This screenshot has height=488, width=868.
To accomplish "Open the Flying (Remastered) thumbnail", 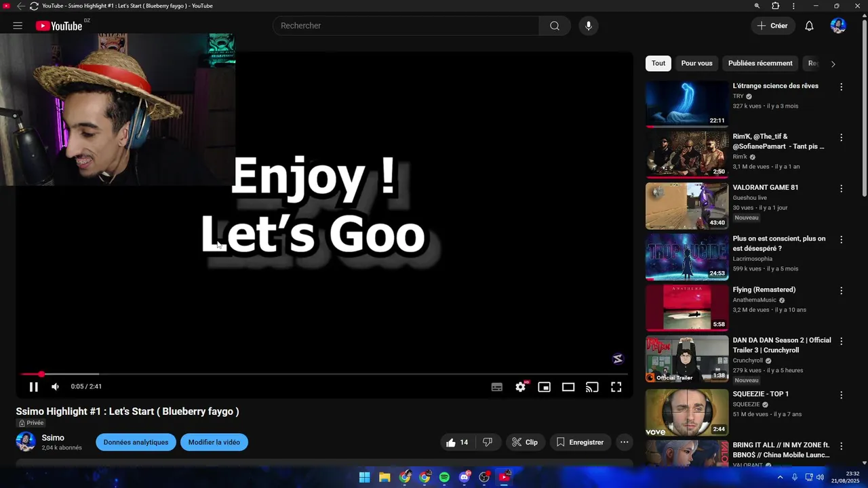I will click(687, 308).
